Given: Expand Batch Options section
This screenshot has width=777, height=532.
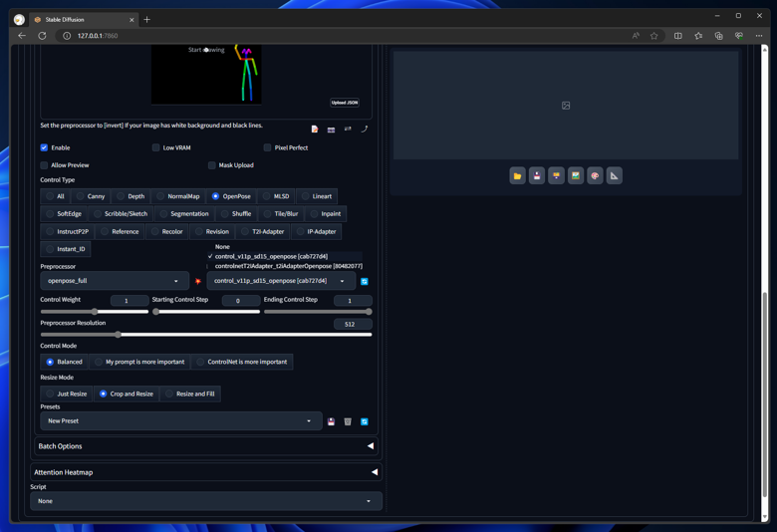Looking at the screenshot, I should pyautogui.click(x=206, y=446).
